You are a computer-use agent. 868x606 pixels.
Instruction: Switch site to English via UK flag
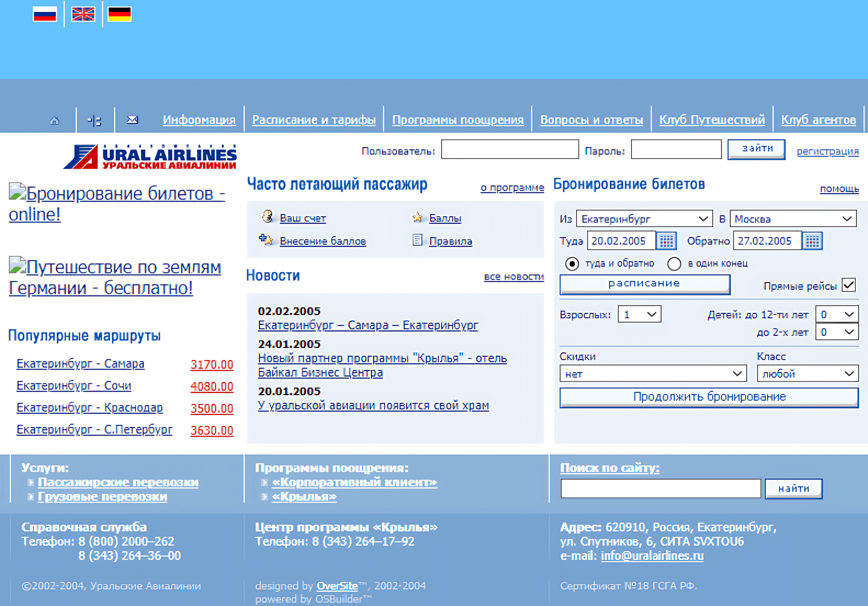[x=83, y=14]
